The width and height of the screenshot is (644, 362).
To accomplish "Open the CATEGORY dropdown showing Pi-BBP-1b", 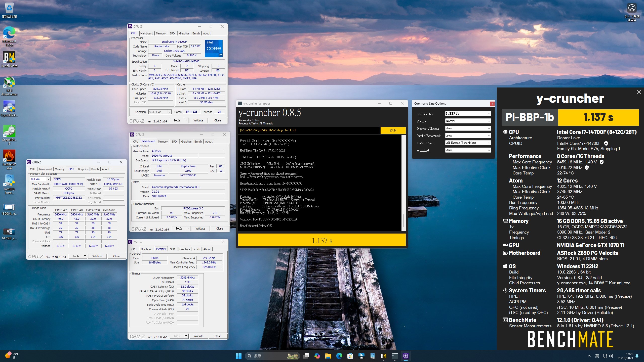I will tap(468, 114).
